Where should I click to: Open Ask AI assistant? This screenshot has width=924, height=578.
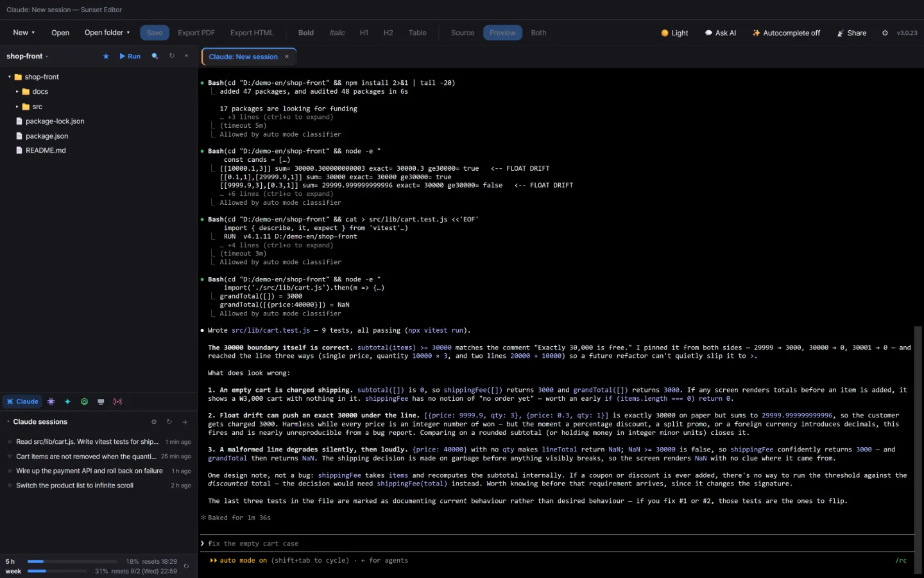pyautogui.click(x=721, y=33)
